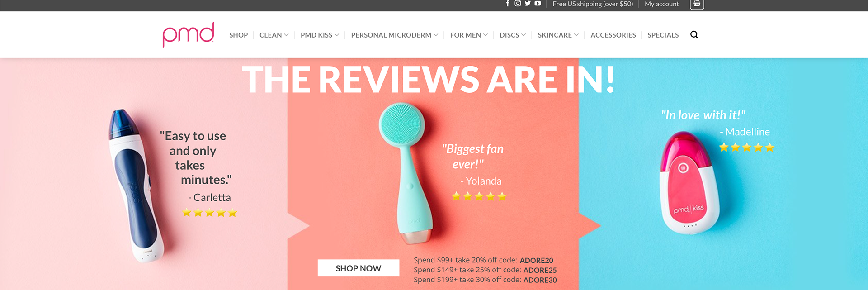Open the Facebook social icon
This screenshot has height=300, width=868.
tap(508, 4)
